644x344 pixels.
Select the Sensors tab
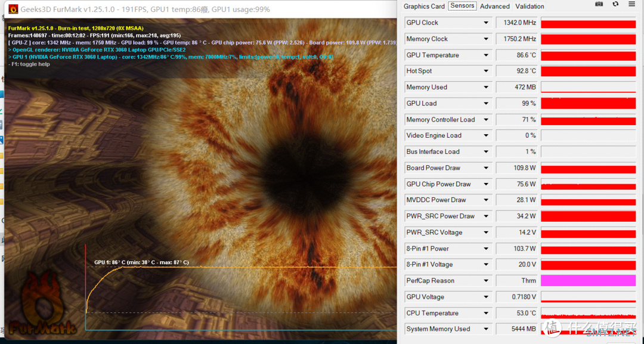462,6
